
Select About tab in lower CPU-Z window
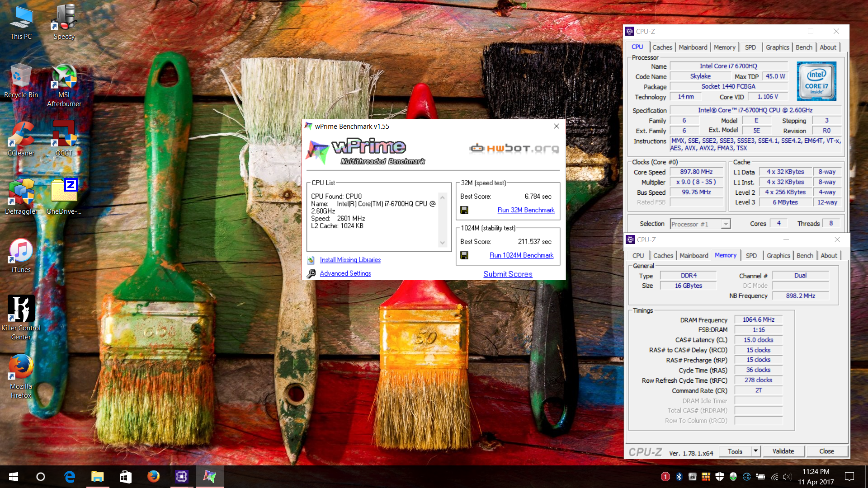click(x=829, y=255)
